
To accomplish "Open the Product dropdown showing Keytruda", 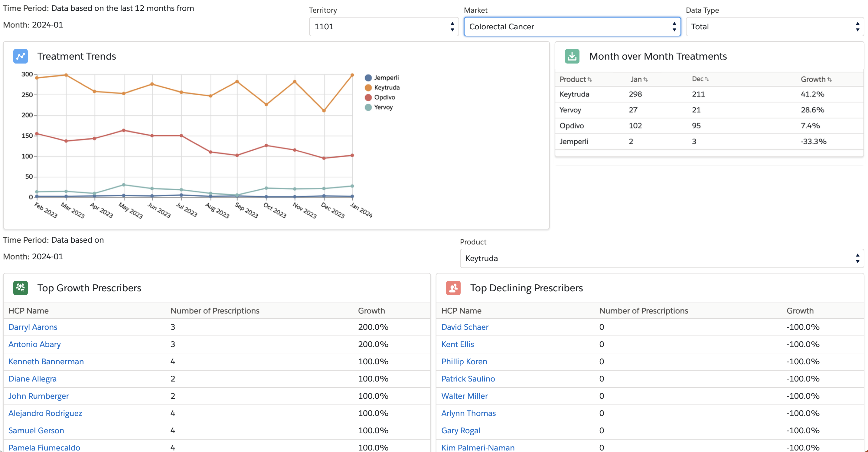I will (x=661, y=258).
